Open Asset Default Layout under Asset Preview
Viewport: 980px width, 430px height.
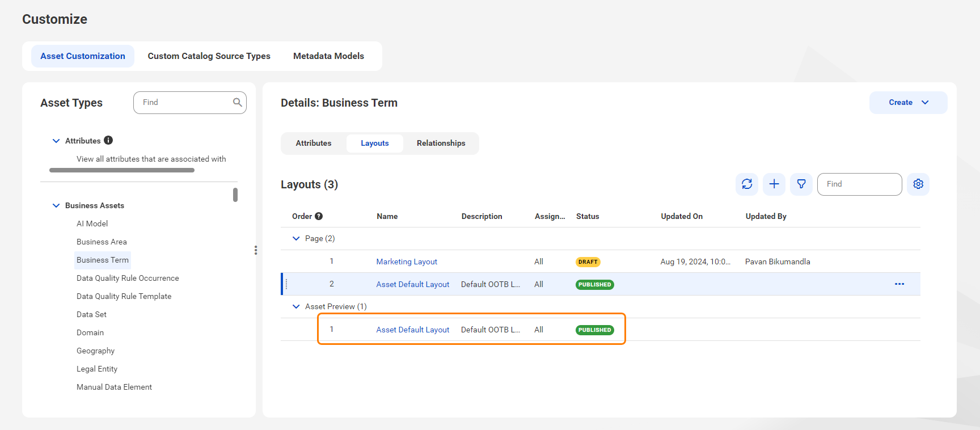click(x=413, y=330)
